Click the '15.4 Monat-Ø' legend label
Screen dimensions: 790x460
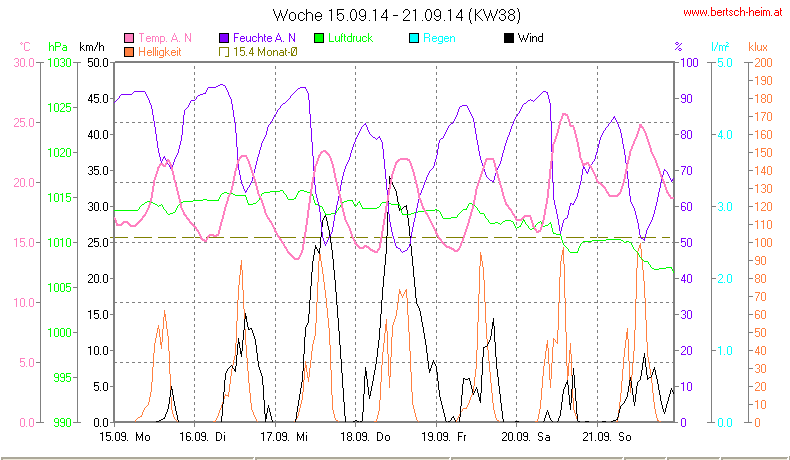pos(265,52)
